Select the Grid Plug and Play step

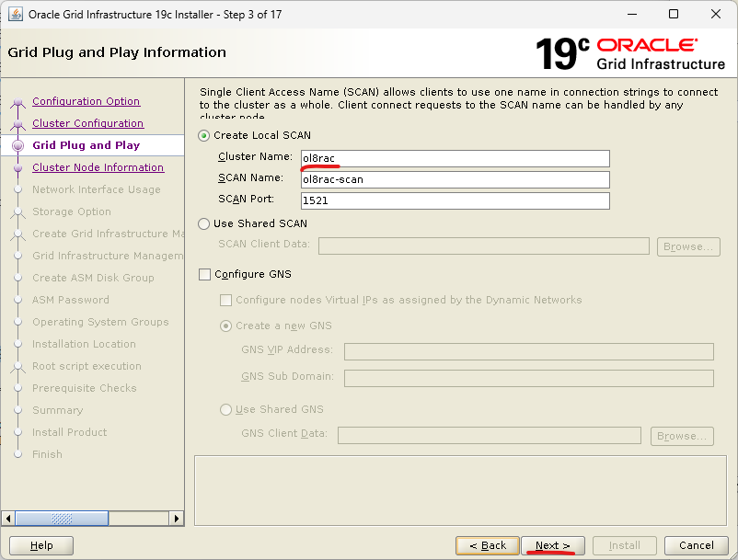[86, 145]
